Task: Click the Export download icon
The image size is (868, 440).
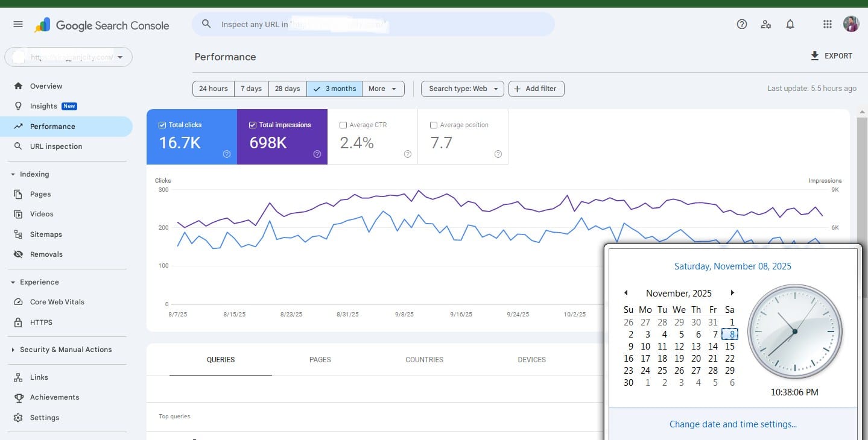Action: (x=815, y=56)
